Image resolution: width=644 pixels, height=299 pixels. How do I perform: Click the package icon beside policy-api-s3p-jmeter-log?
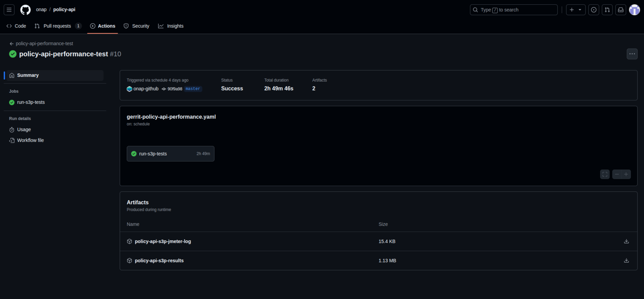point(129,241)
